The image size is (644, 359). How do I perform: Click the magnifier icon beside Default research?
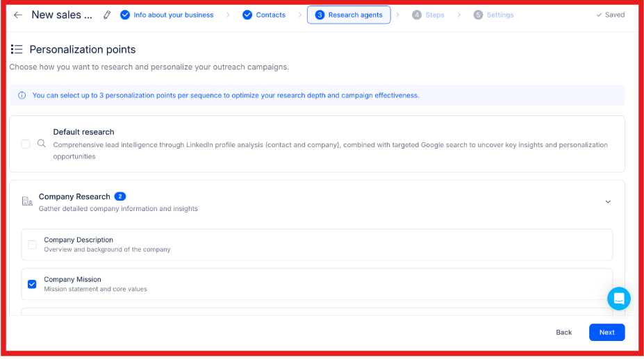(42, 143)
